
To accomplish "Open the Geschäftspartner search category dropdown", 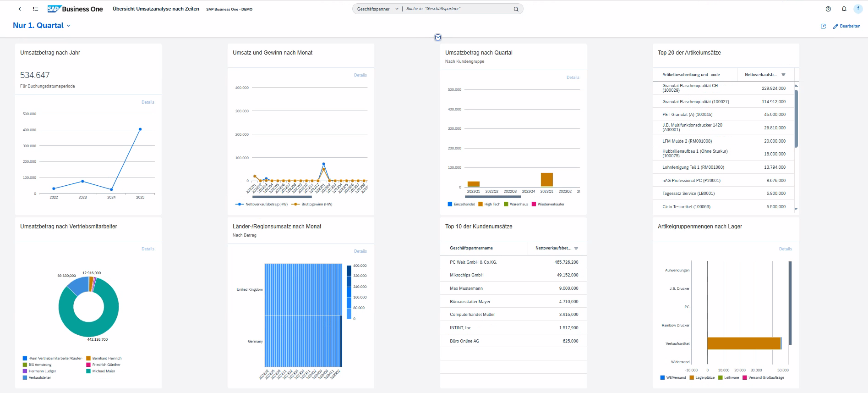I will click(x=377, y=9).
